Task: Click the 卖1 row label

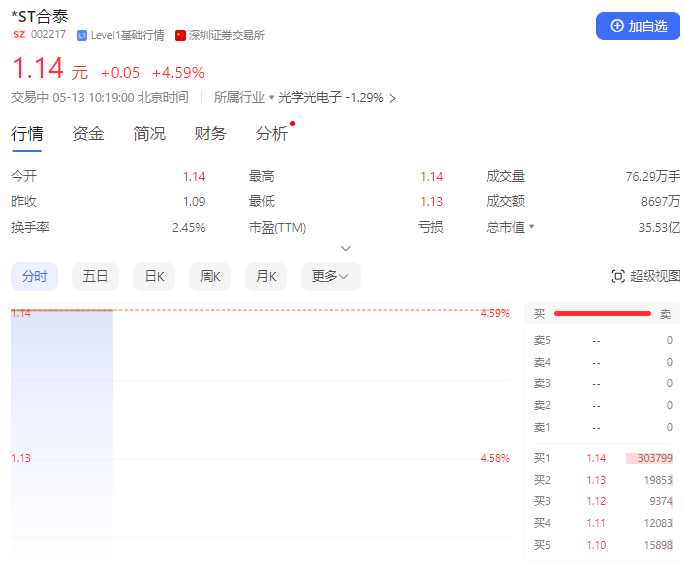Action: pos(542,427)
